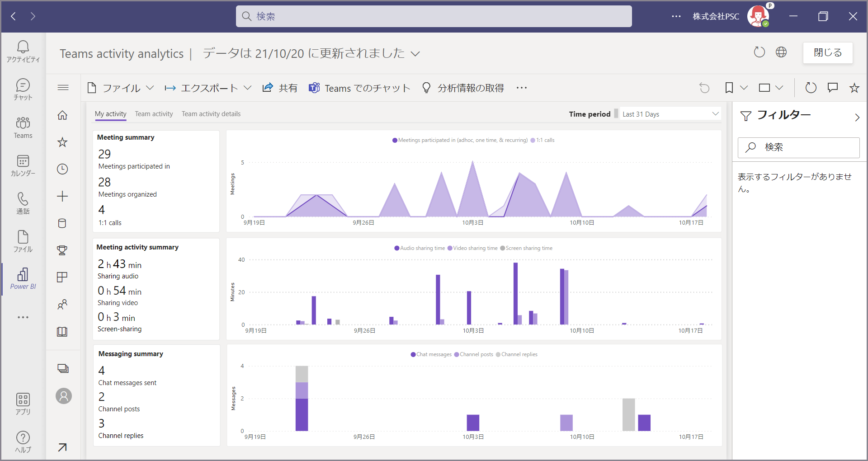
Task: Open the Apps grid icon in Power BI nav
Action: pos(62,277)
